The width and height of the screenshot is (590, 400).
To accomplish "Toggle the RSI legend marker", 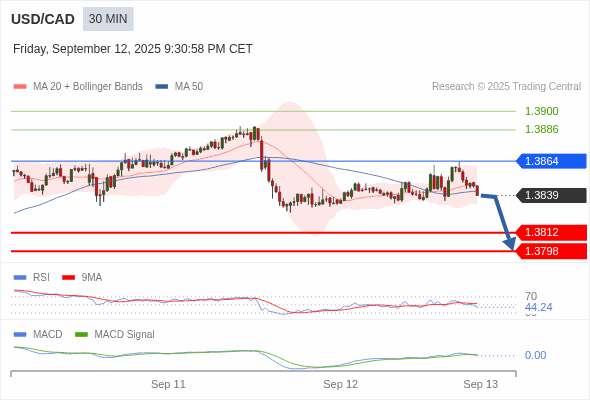I will coord(20,278).
